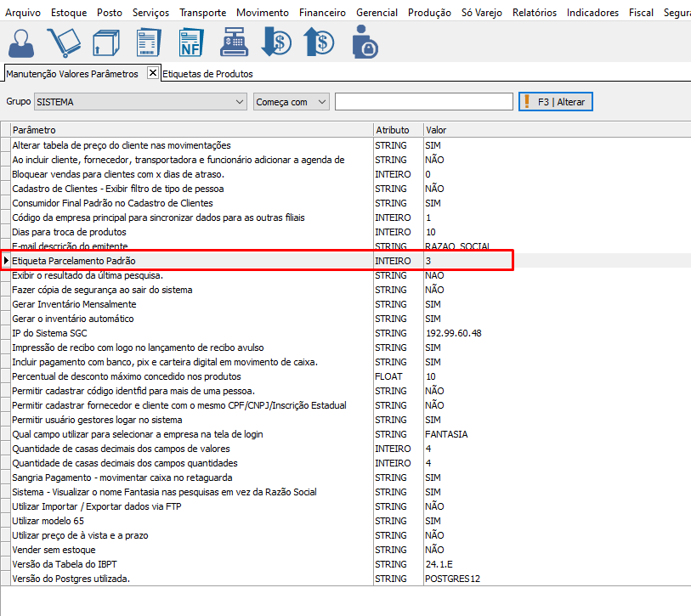Expand the Grupo SISTEMA dropdown
This screenshot has width=691, height=616.
[238, 102]
